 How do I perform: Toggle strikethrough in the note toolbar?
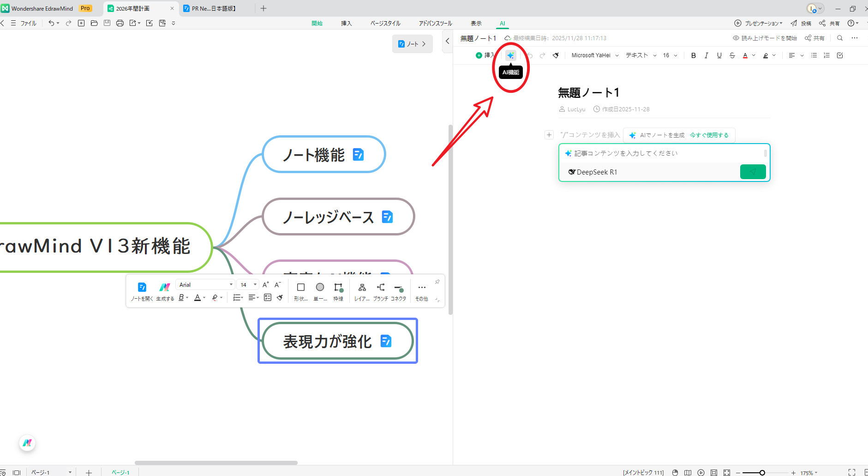pyautogui.click(x=732, y=55)
